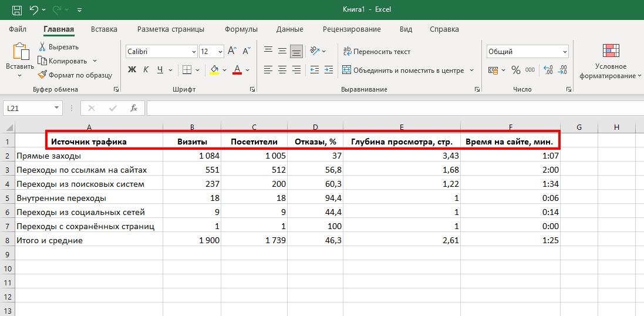Image resolution: width=644 pixels, height=316 pixels.
Task: Center cell text horizontally
Action: (282, 70)
